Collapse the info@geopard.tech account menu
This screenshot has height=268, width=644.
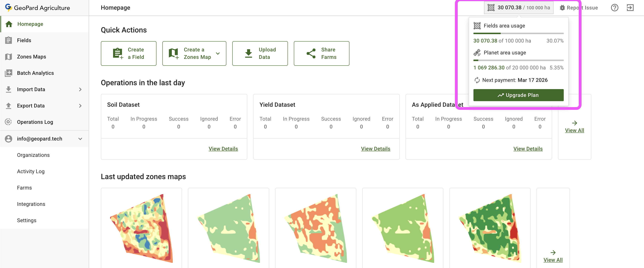80,139
